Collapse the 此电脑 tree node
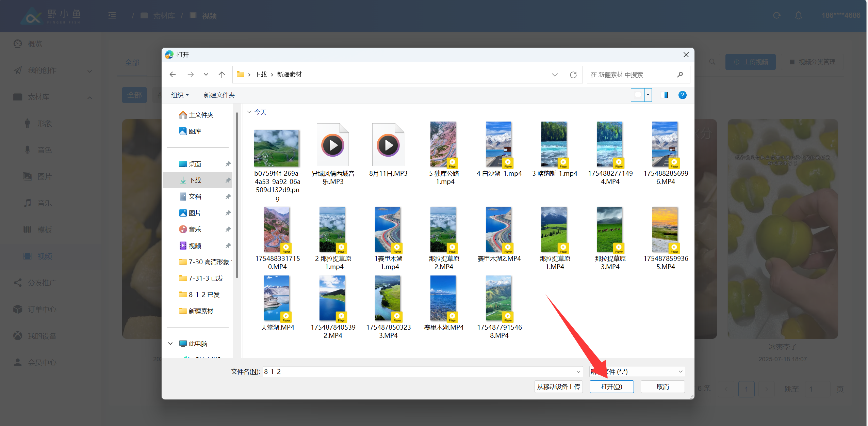Viewport: 868px width, 426px height. point(170,344)
